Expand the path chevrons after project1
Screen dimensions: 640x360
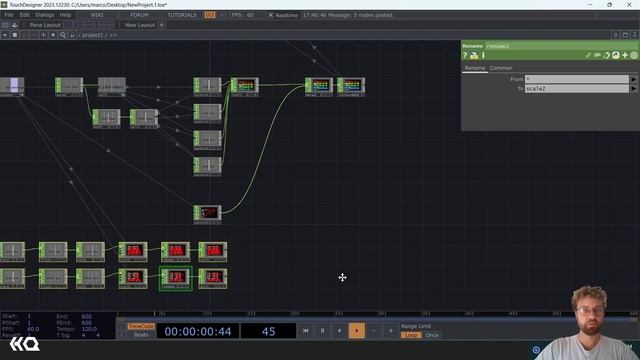[113, 35]
